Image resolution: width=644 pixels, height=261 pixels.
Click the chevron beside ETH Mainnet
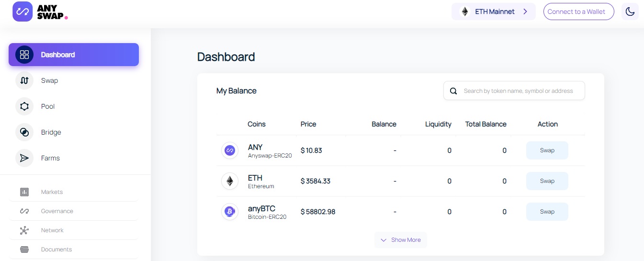click(525, 11)
